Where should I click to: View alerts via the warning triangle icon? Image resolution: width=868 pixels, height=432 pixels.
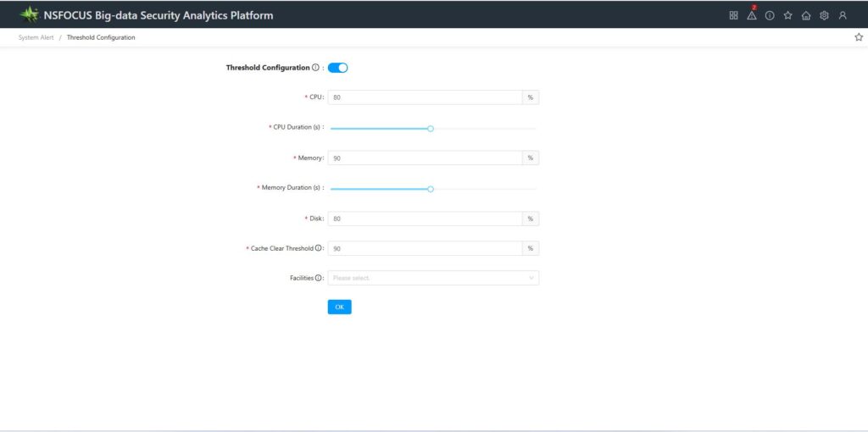[751, 15]
